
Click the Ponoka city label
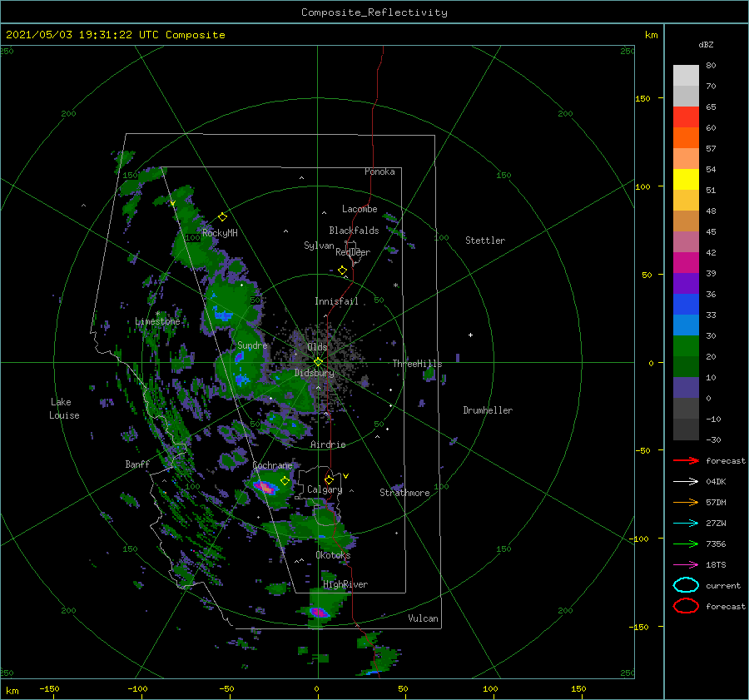[379, 171]
